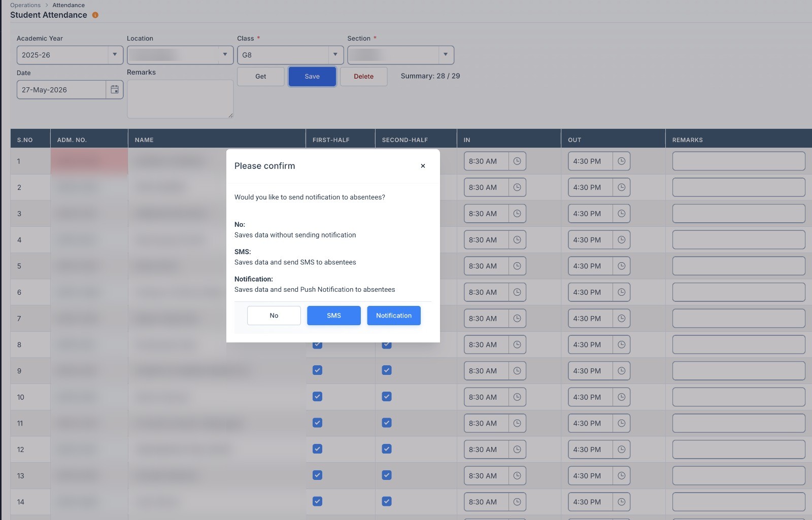Image resolution: width=812 pixels, height=520 pixels.
Task: Toggle Second-Half checkbox for row 9
Action: 387,370
